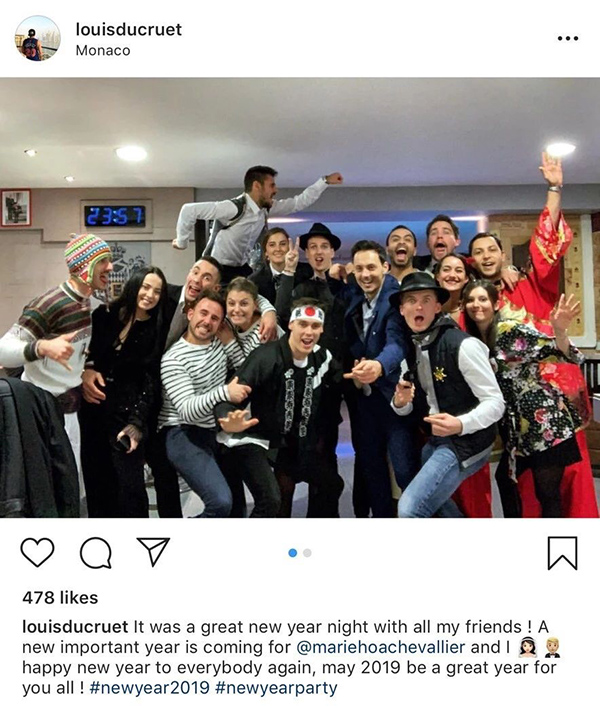Like the post with the heart icon
Screen dimensions: 600x708
(37, 552)
